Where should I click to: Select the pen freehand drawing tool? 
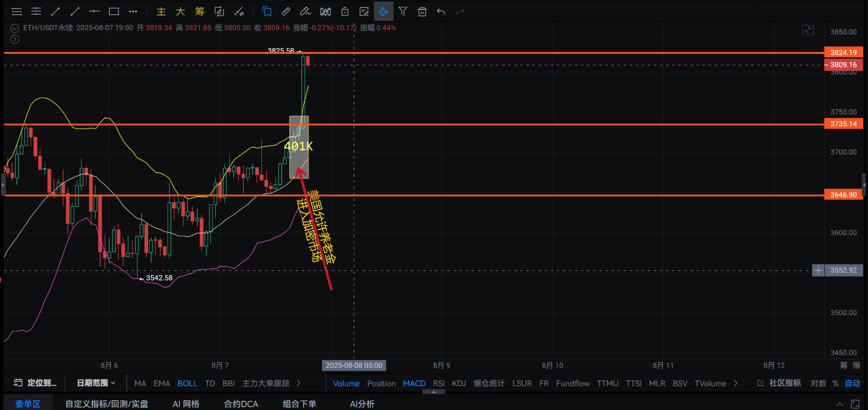tap(306, 11)
